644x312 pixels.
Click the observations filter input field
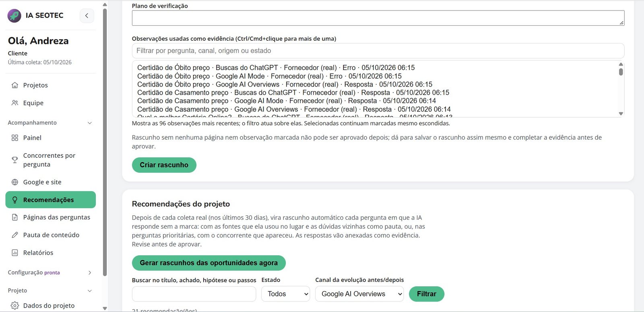click(378, 51)
